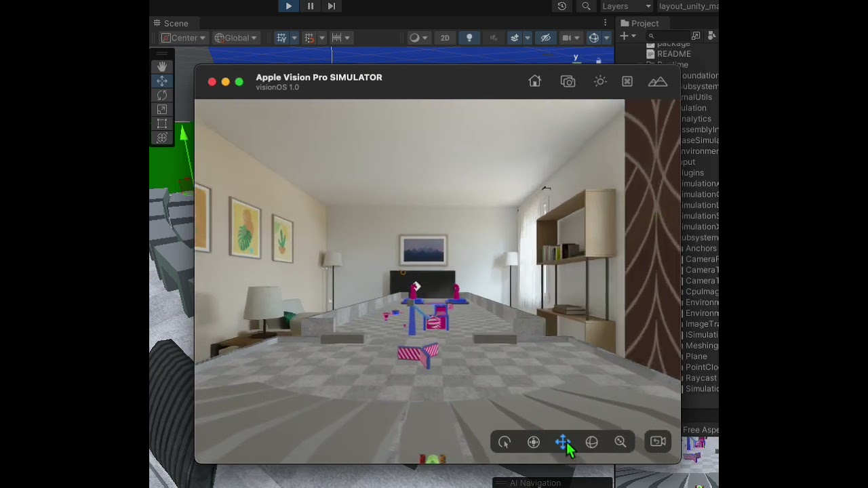Click the magnifying glass zoom tool
The image size is (868, 488).
tap(620, 442)
